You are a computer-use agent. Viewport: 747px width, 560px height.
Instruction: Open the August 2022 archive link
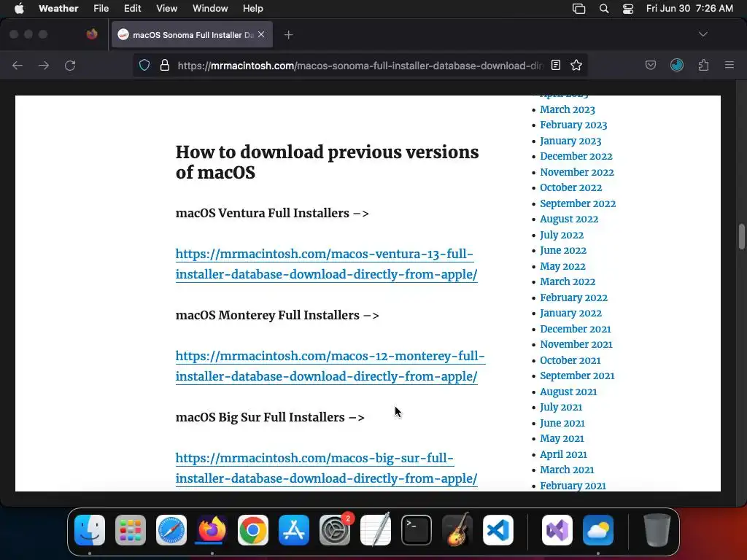(x=569, y=219)
